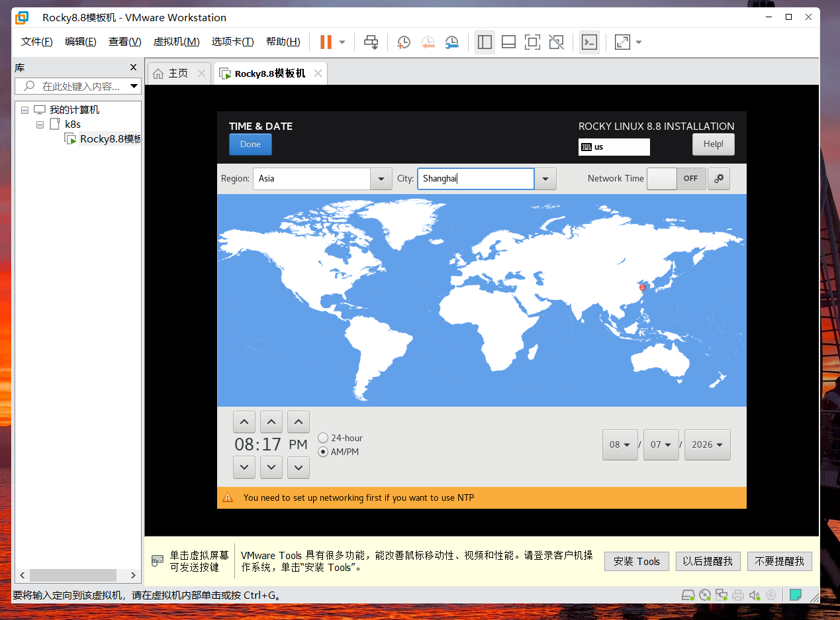Open the power options arrow beside pause
Image resolution: width=840 pixels, height=620 pixels.
coord(342,42)
